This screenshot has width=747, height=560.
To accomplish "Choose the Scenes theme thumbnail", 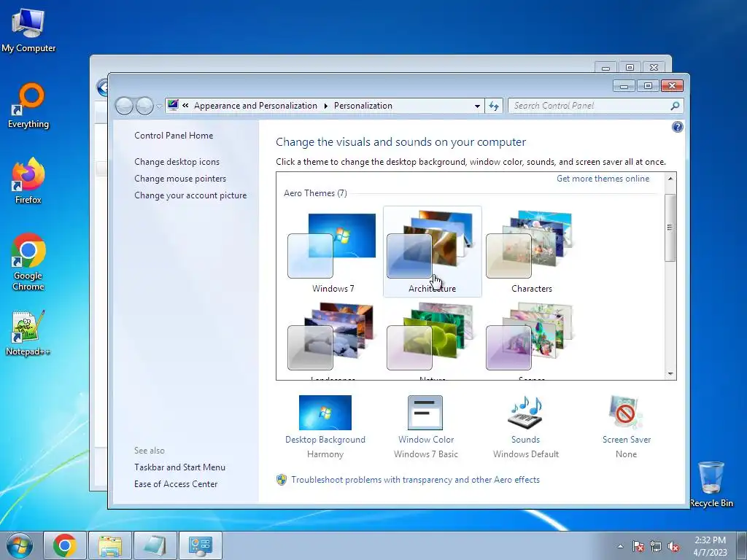I will pos(530,337).
